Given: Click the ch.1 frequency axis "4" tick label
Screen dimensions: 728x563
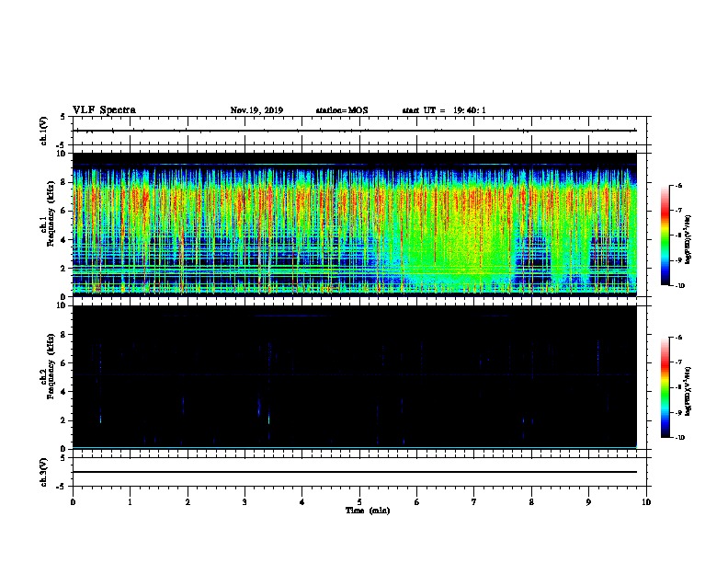Looking at the screenshot, I should pyautogui.click(x=63, y=240).
